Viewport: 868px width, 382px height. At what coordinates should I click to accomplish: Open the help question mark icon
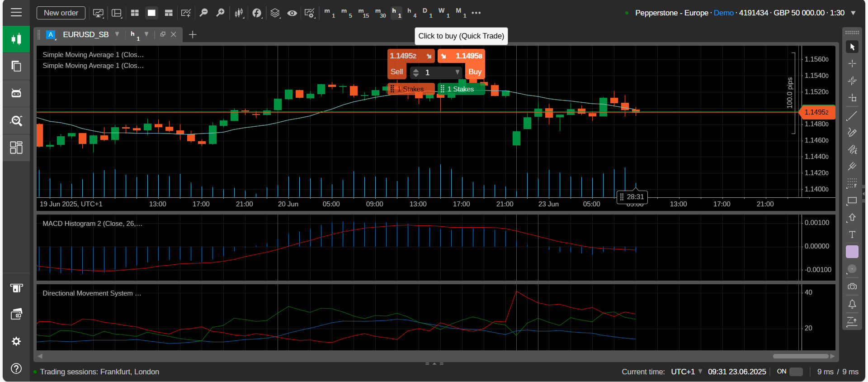click(16, 368)
